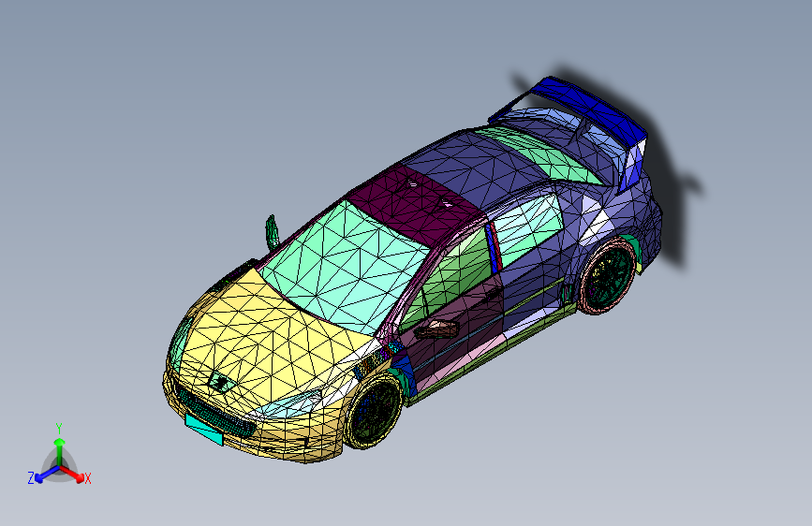Select the front wheel of the car
Image resolution: width=812 pixels, height=526 pixels.
click(374, 411)
